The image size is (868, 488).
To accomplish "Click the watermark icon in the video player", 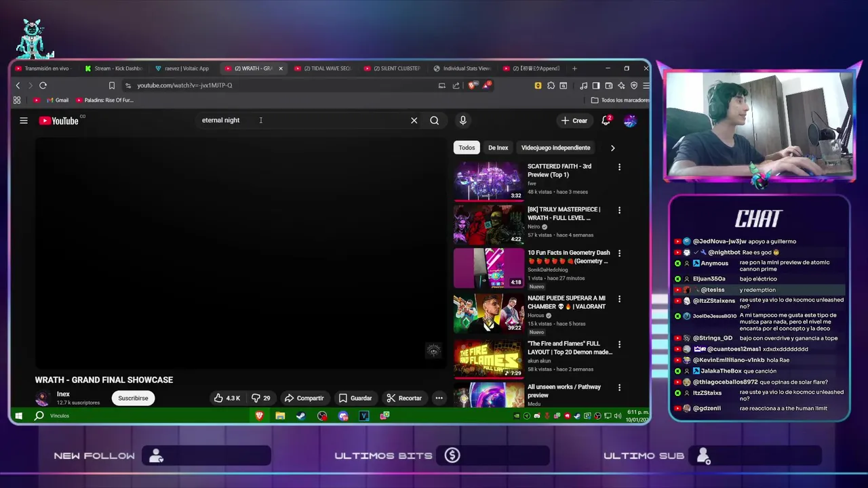I will click(x=433, y=350).
